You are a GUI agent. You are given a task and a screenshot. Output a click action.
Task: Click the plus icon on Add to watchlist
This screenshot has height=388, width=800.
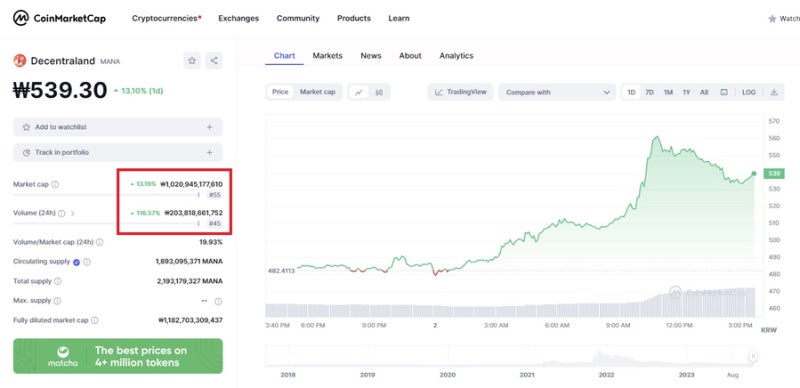[209, 127]
